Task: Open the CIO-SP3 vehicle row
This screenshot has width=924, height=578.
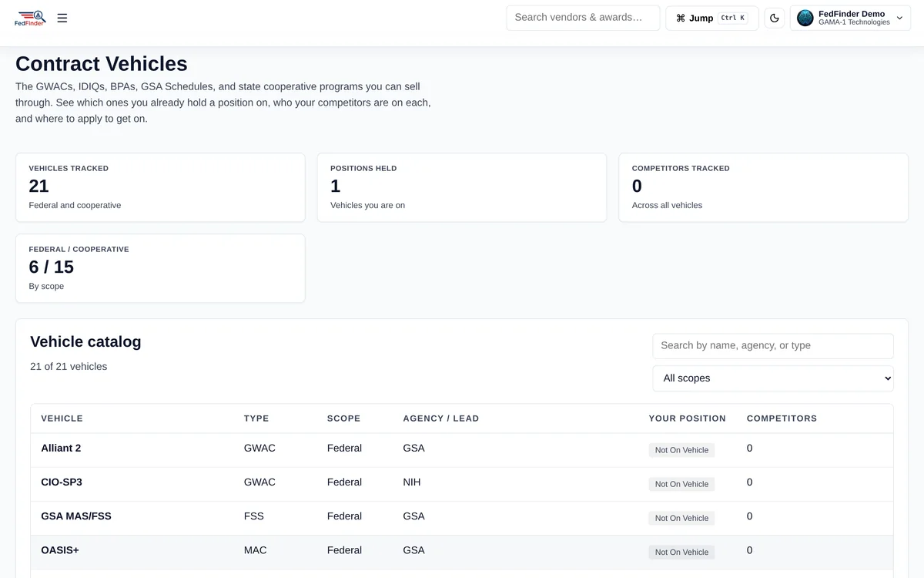Action: [462, 484]
